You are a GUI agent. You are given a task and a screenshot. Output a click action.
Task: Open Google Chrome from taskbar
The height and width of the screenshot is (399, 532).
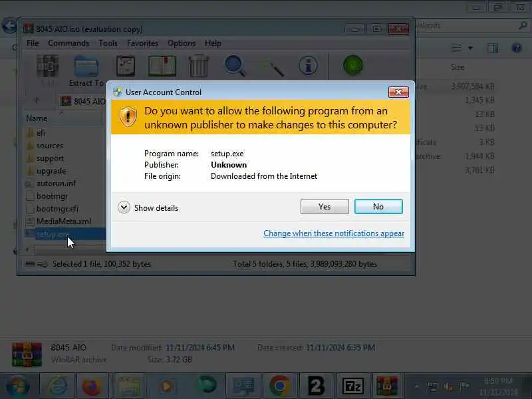pyautogui.click(x=279, y=386)
